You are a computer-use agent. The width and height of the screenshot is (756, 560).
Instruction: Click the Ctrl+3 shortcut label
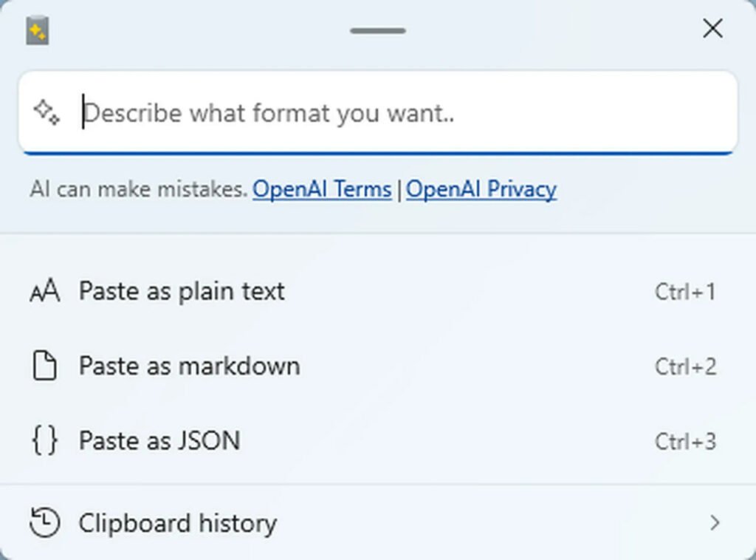684,441
